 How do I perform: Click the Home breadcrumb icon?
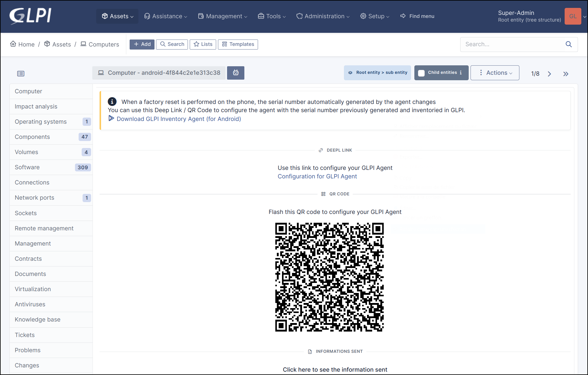coord(13,44)
